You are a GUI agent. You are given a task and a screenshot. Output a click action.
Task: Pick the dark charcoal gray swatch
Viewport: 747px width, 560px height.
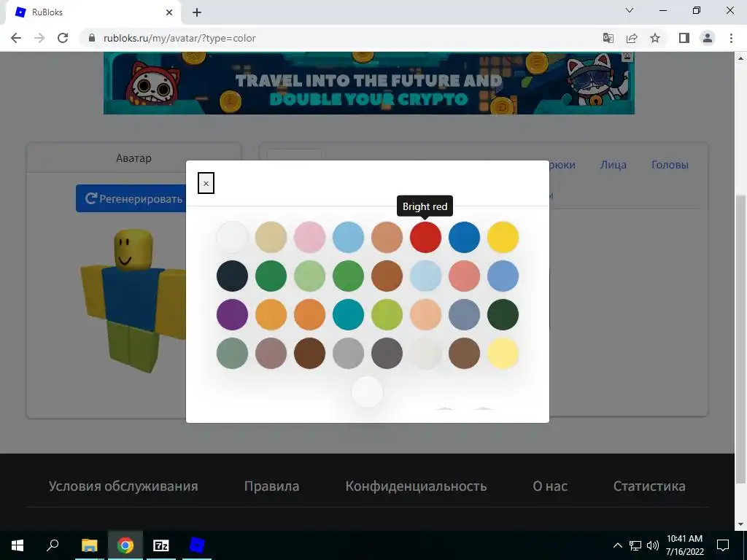coord(387,354)
